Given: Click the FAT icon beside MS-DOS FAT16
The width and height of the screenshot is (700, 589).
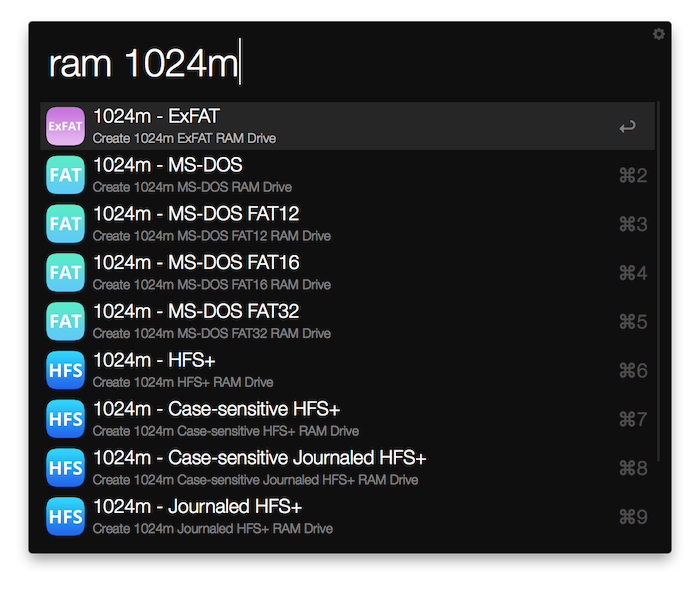Looking at the screenshot, I should [x=65, y=272].
